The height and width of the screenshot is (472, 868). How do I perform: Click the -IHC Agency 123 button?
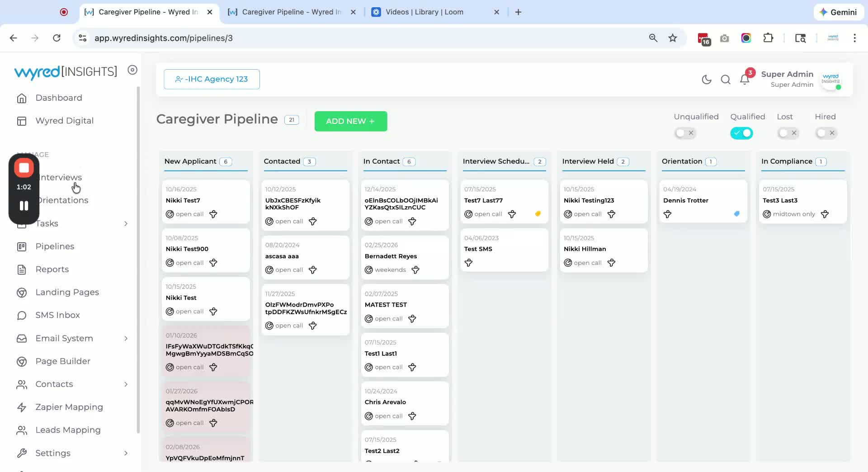coord(212,79)
